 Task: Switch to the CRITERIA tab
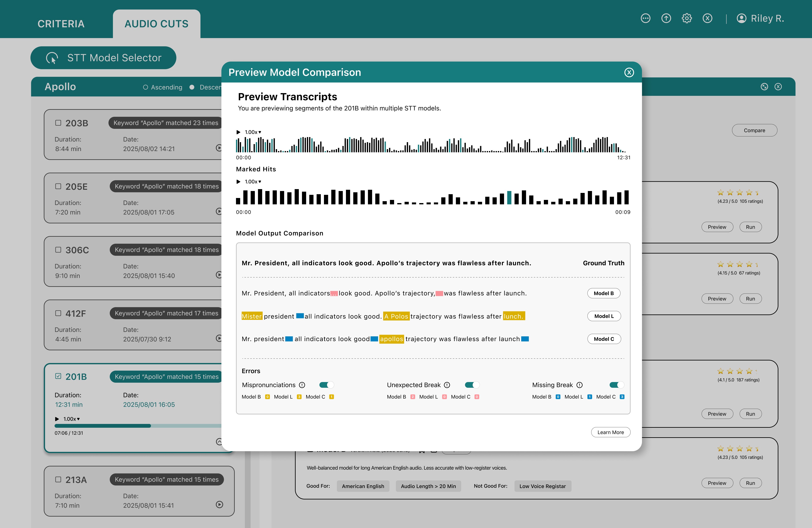pos(61,24)
